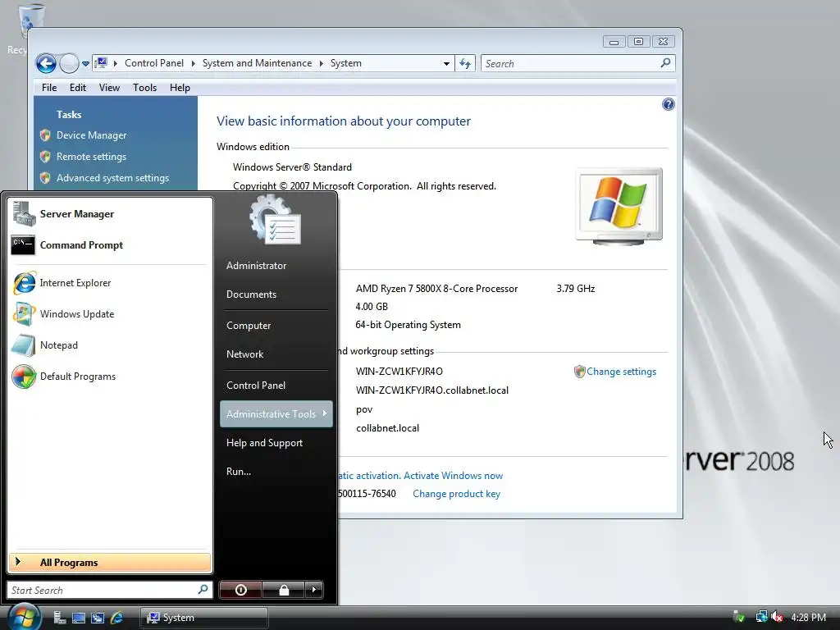Expand the shutdown options arrow
This screenshot has width=840, height=630.
314,590
